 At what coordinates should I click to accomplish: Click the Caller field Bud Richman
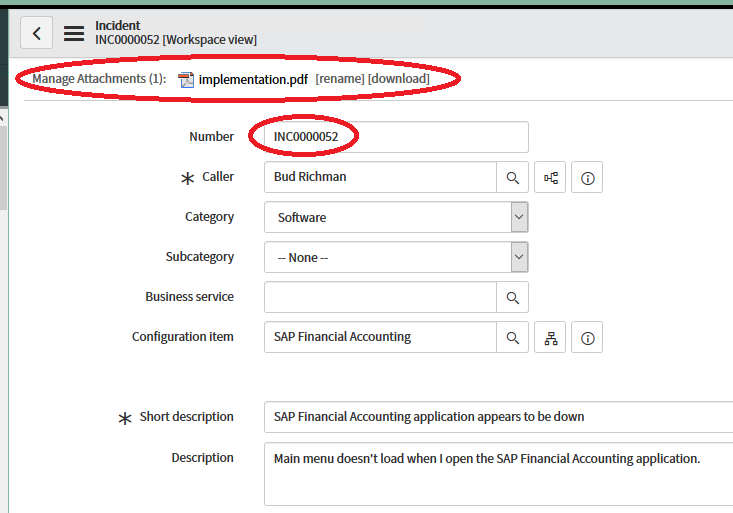[x=380, y=177]
